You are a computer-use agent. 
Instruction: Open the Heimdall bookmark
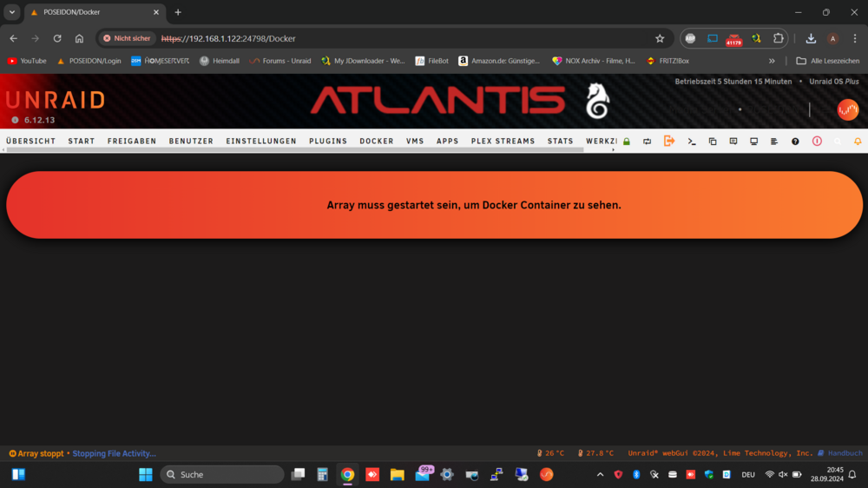tap(220, 61)
